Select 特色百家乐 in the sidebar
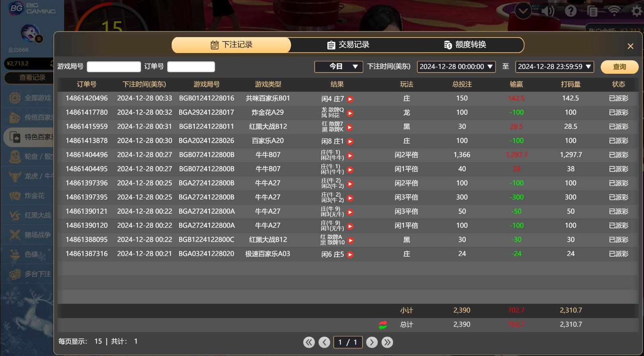Image resolution: width=644 pixels, height=356 pixels. click(28, 137)
